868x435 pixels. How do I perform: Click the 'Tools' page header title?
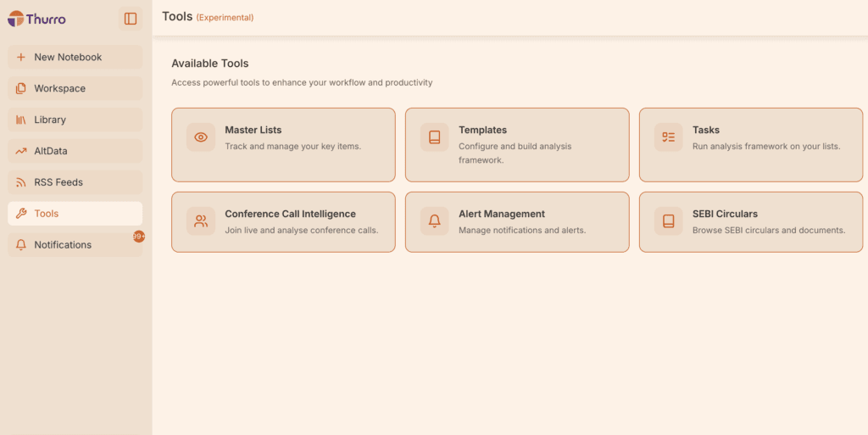pos(177,17)
